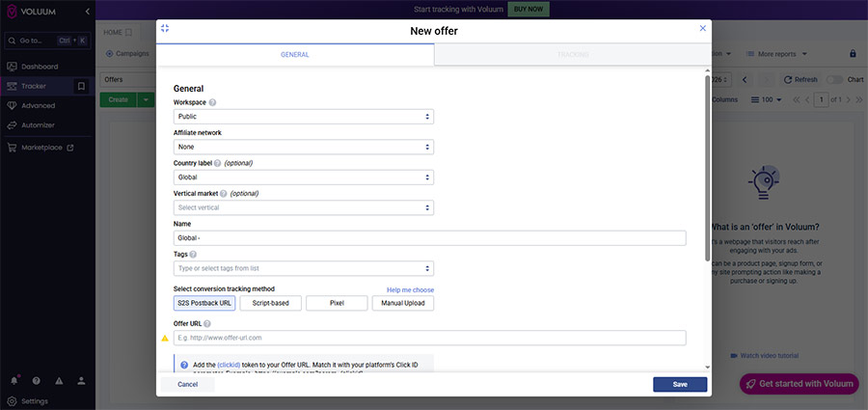Open Dashboard in the sidebar menu

[41, 67]
